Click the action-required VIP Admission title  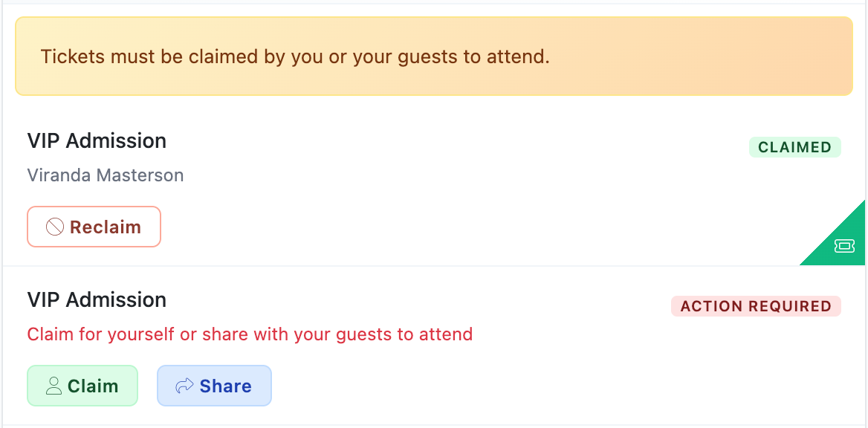point(97,299)
